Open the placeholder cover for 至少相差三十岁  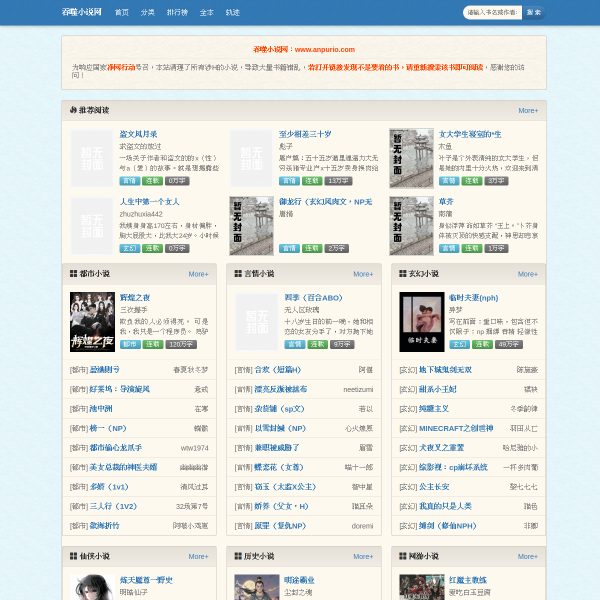(x=251, y=158)
